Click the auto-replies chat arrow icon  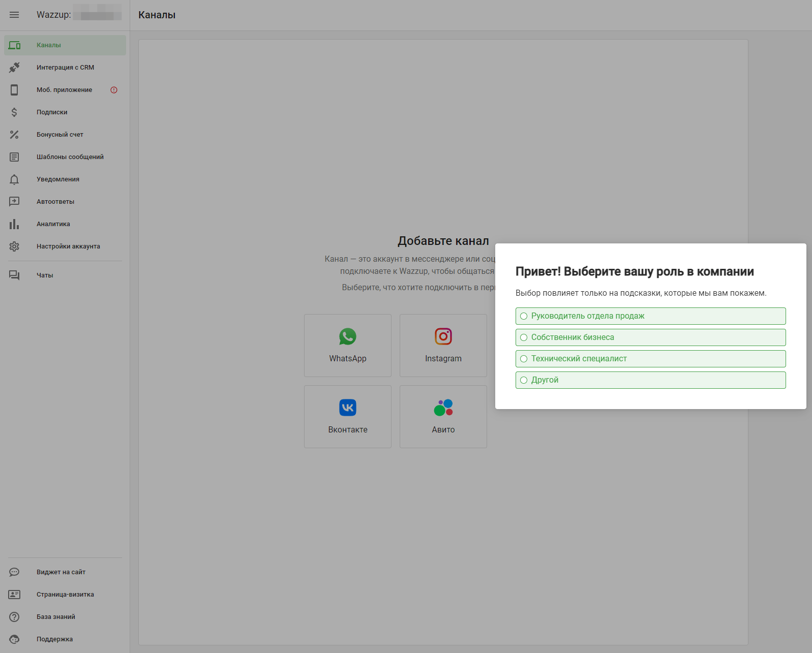(x=14, y=202)
